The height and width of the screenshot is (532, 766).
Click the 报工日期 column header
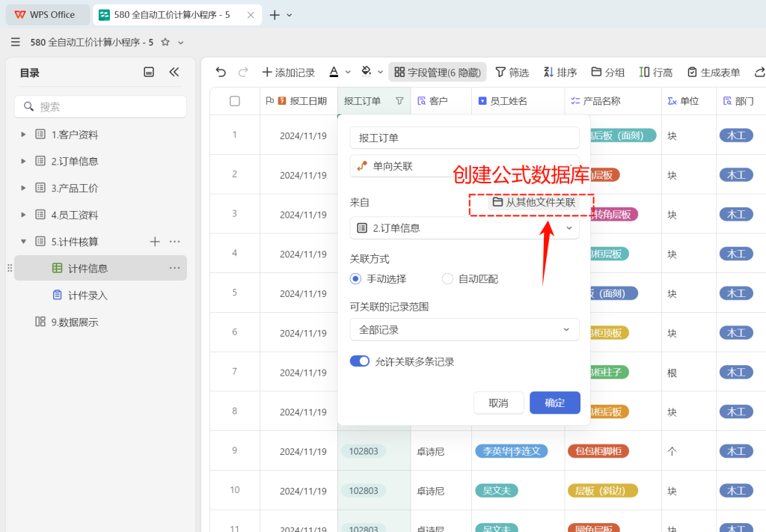pos(298,101)
